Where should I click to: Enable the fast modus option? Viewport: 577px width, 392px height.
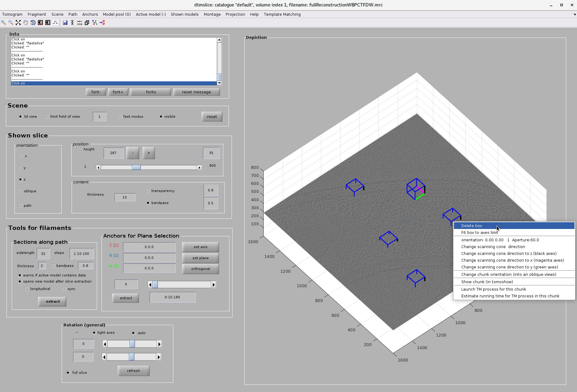(x=120, y=116)
